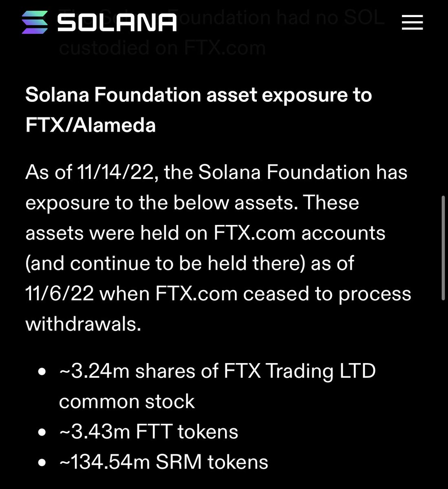
Task: Click faded 'custodied on FTX.com' text under header
Action: (162, 48)
